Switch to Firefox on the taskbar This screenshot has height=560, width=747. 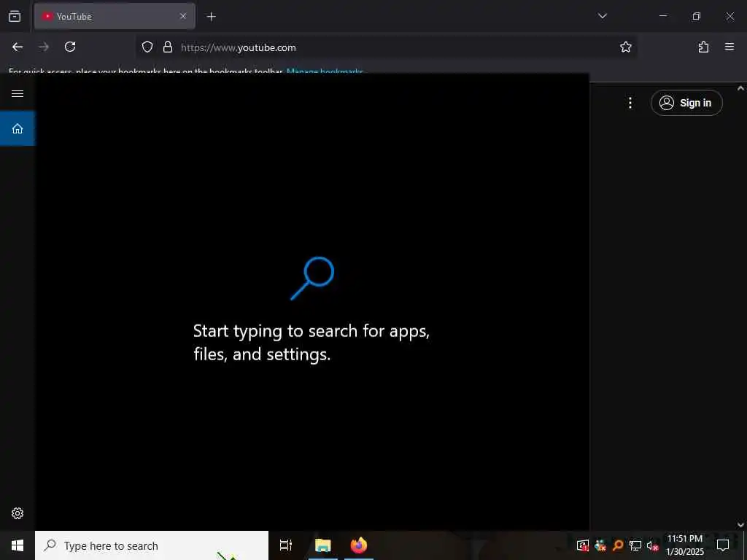pyautogui.click(x=359, y=545)
